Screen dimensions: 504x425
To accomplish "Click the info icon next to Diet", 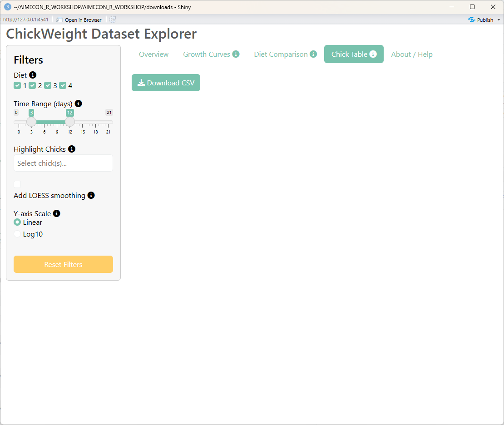I will (x=33, y=75).
